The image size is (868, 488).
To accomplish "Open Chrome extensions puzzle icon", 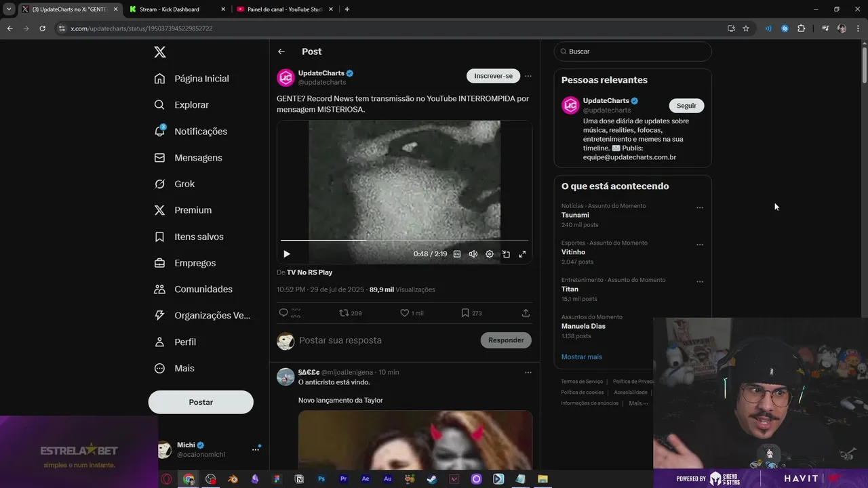I will [802, 28].
